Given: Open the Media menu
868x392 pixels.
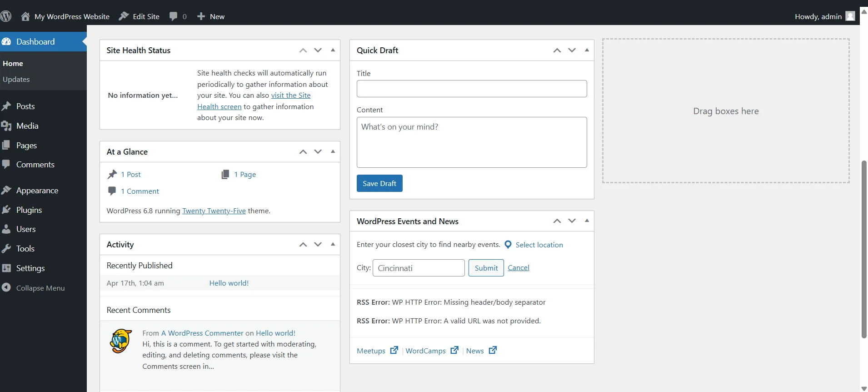Looking at the screenshot, I should coord(43,126).
